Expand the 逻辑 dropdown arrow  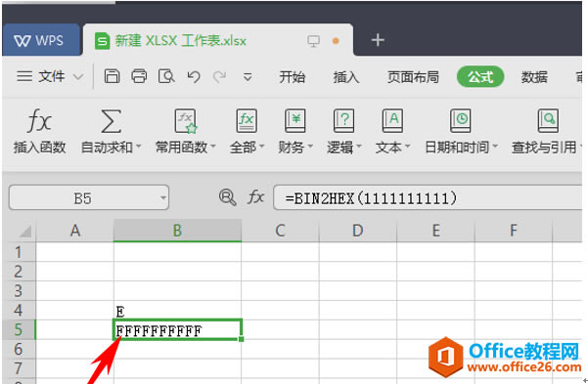[x=359, y=147]
